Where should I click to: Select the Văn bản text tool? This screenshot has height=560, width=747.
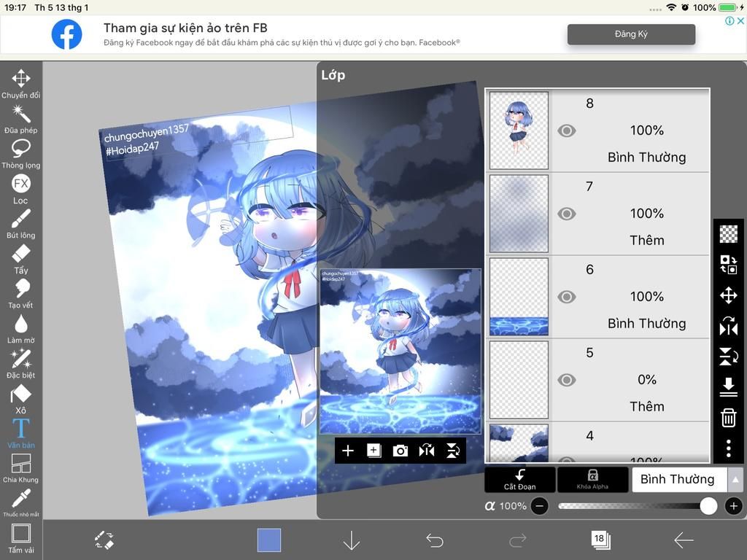(x=21, y=434)
